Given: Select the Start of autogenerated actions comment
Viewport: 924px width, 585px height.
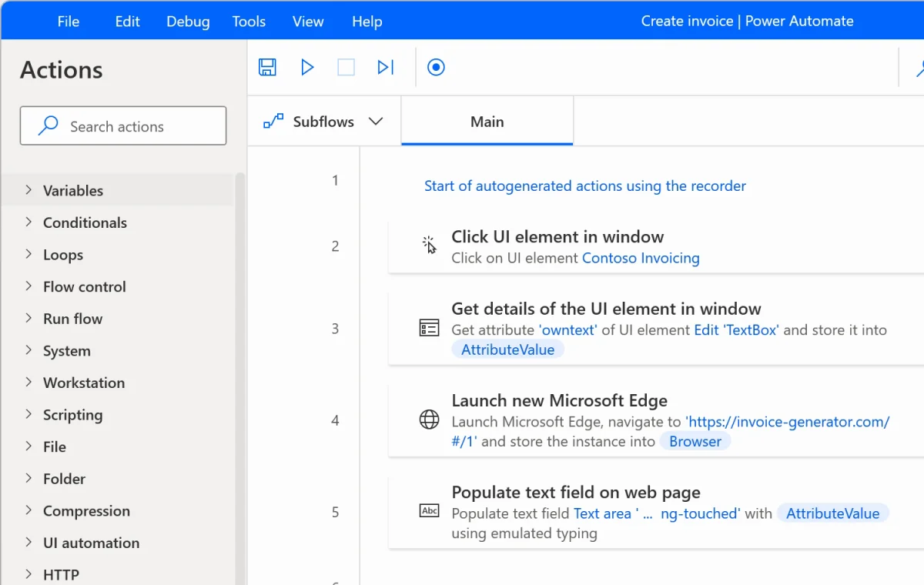Looking at the screenshot, I should click(585, 186).
